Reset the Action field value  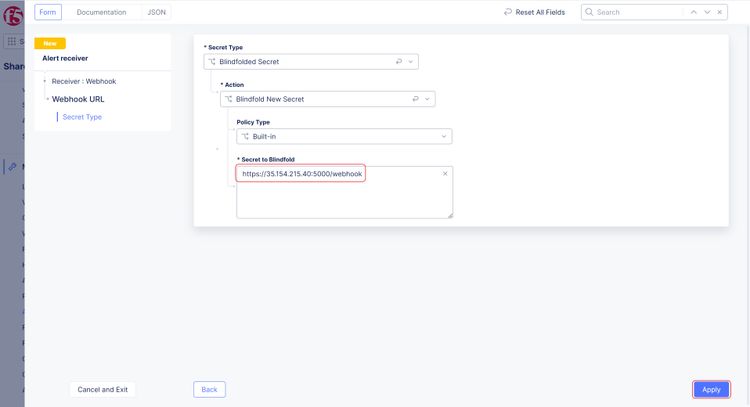click(415, 99)
